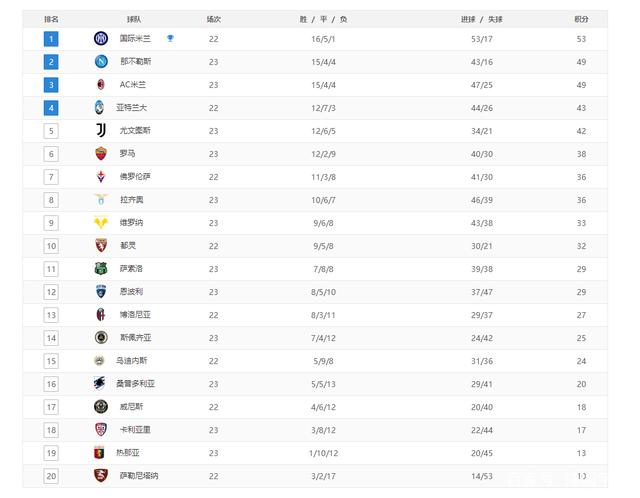Image resolution: width=640 pixels, height=498 pixels.
Task: Click the Lazio eagle logo
Action: tap(101, 200)
